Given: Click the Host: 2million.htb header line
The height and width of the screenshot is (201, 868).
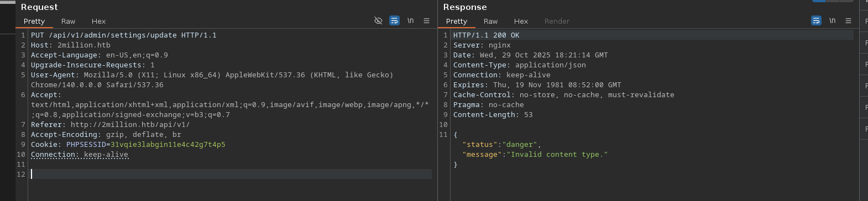Looking at the screenshot, I should [71, 45].
